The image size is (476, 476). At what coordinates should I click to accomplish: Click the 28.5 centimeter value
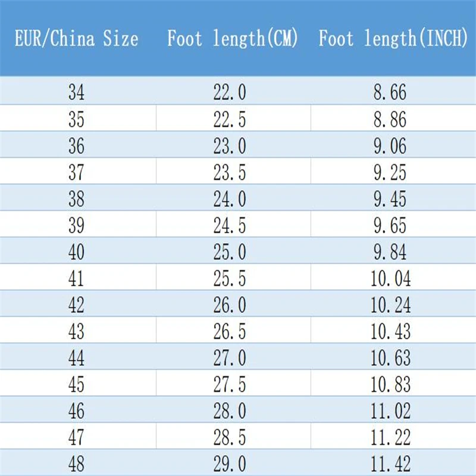click(230, 437)
